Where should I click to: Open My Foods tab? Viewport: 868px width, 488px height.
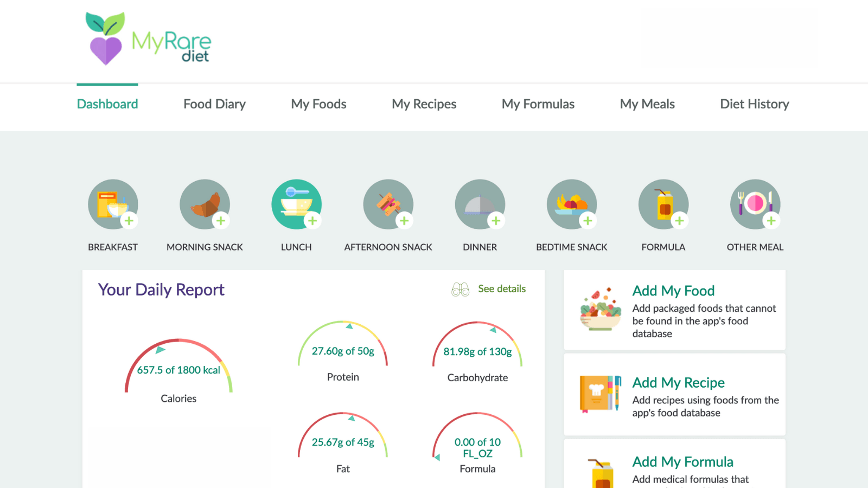pyautogui.click(x=318, y=104)
